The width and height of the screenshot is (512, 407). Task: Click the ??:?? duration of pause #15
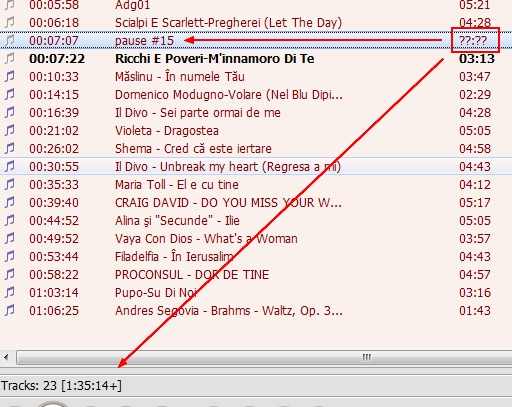(x=473, y=41)
